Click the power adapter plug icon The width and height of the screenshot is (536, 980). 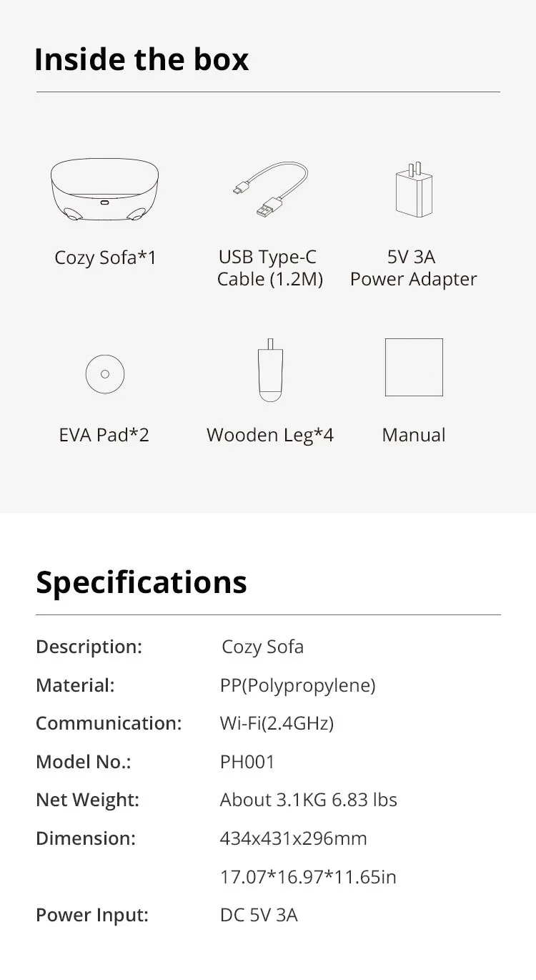[x=414, y=192]
